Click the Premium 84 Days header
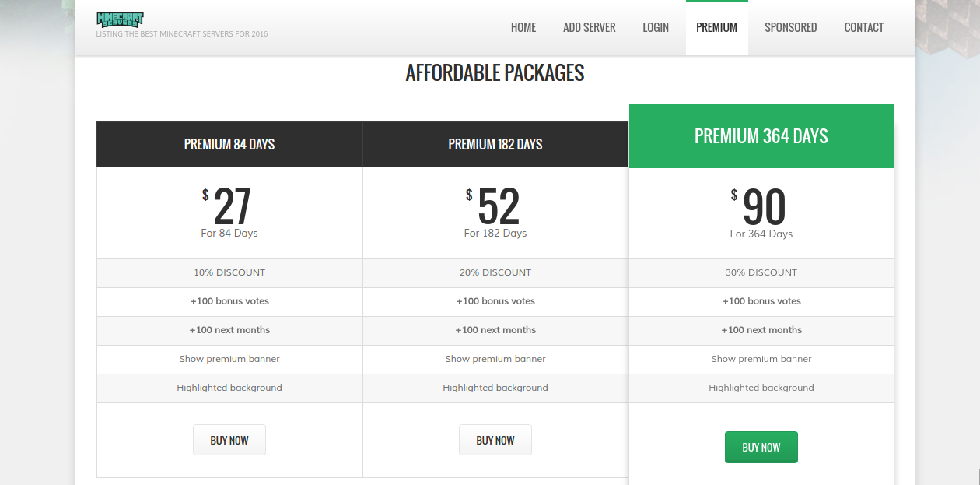This screenshot has width=980, height=485. point(229,144)
